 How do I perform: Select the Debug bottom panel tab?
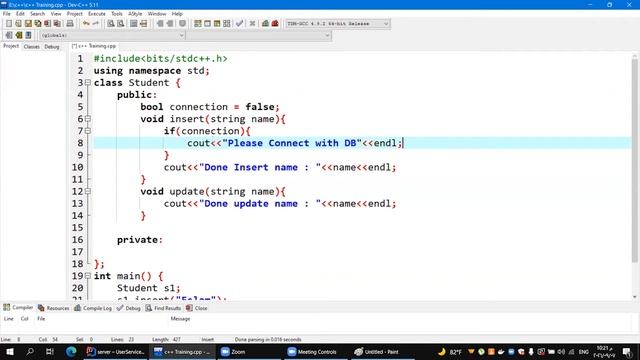pos(129,308)
